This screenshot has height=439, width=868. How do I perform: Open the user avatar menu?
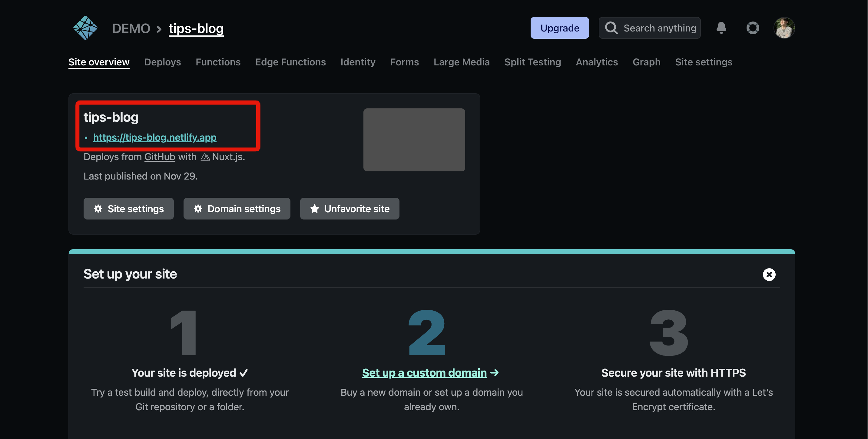point(784,28)
